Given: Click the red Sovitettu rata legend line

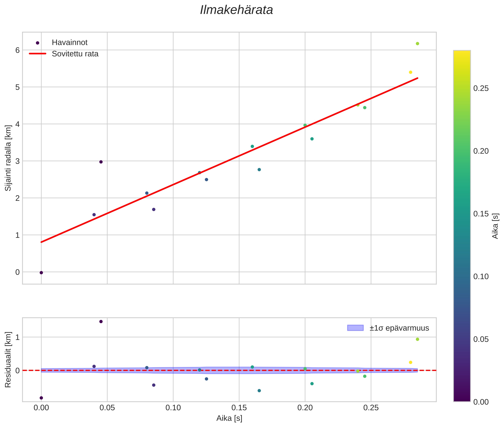Looking at the screenshot, I should tap(37, 54).
